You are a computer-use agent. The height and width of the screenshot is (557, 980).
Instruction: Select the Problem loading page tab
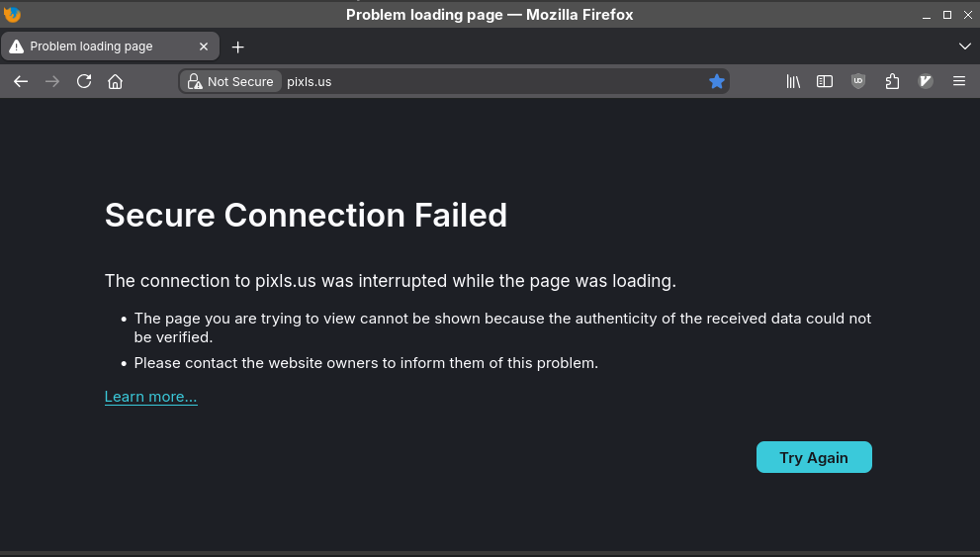pos(99,46)
